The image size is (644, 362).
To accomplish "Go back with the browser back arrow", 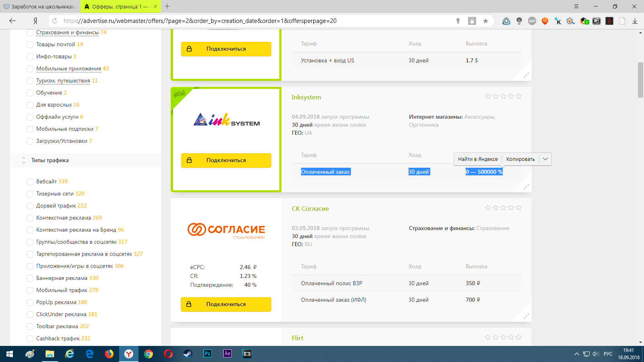I will pyautogui.click(x=12, y=21).
